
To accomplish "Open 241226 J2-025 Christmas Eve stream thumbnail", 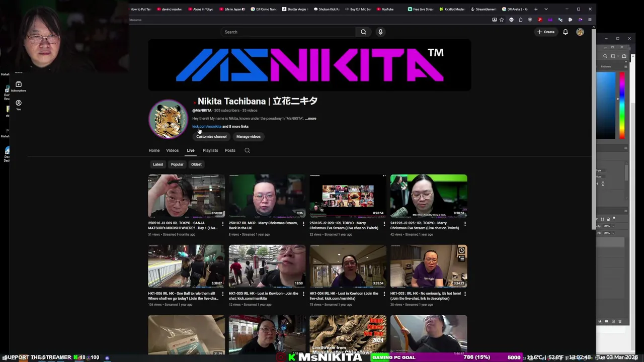I will pos(429,196).
